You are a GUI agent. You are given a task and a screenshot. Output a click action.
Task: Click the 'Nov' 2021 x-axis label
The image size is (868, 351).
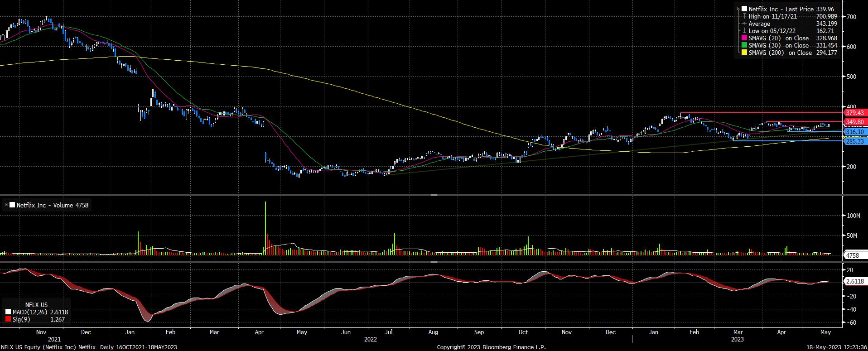(x=42, y=332)
